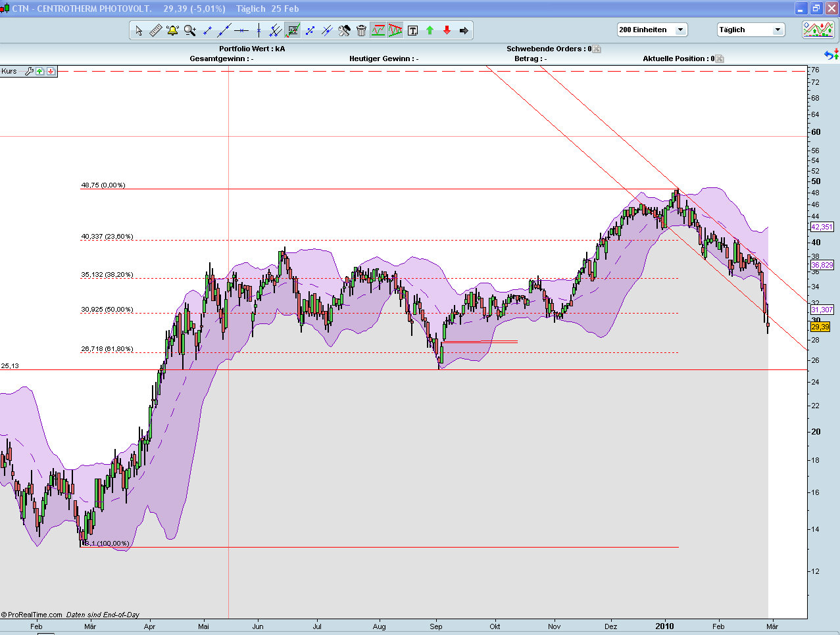
Task: Choose the dashed blue segment tool
Action: coord(310,30)
